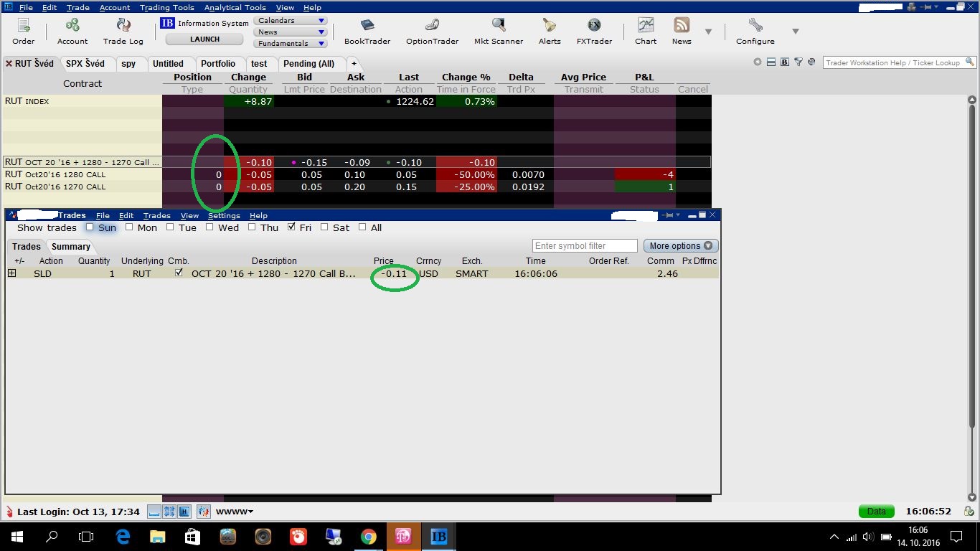
Task: Toggle the Mon show trades checkbox
Action: 129,227
